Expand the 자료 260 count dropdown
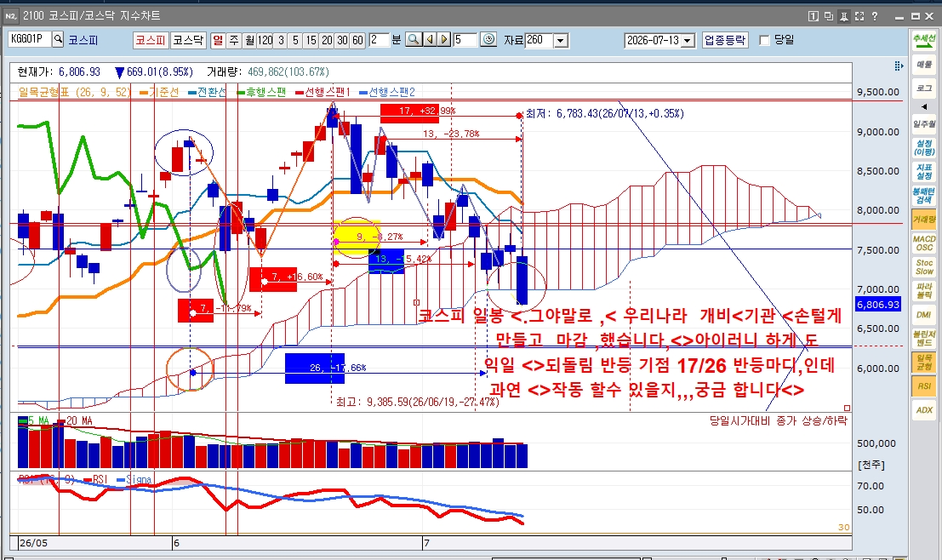 561,40
